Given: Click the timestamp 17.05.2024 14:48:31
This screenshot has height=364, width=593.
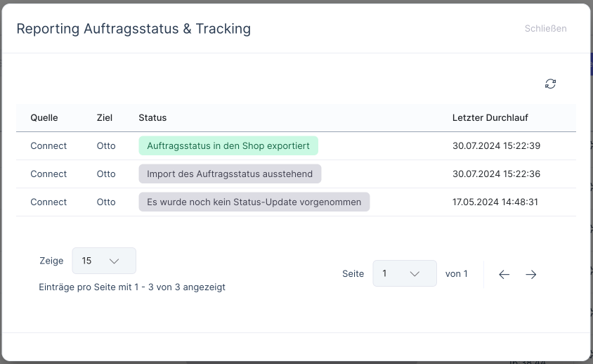Looking at the screenshot, I should (495, 202).
